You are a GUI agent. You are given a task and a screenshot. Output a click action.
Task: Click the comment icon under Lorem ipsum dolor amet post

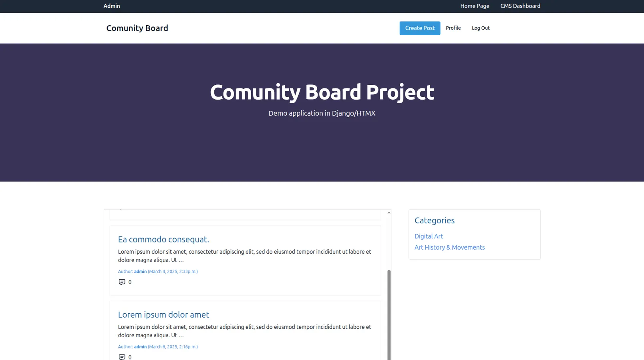click(x=122, y=357)
